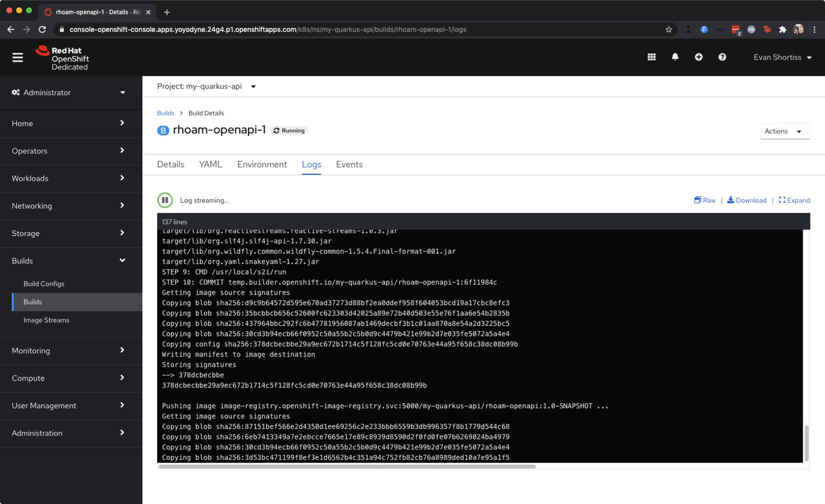Open the help question mark icon
This screenshot has height=504, width=825.
coord(722,57)
